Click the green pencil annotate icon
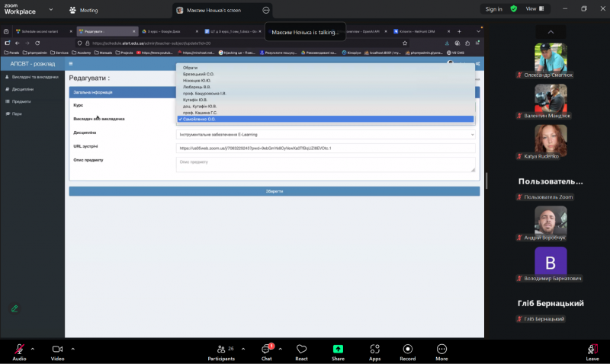This screenshot has height=364, width=610. coord(14,308)
